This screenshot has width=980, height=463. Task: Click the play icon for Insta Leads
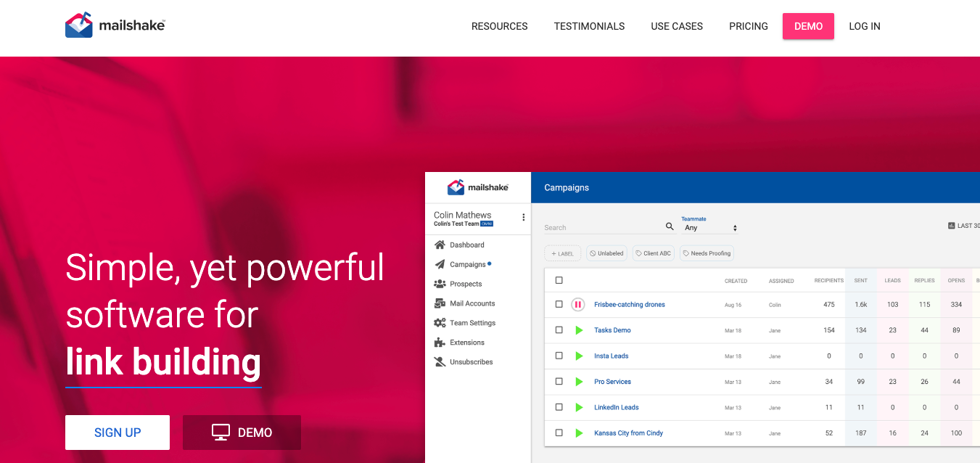579,356
